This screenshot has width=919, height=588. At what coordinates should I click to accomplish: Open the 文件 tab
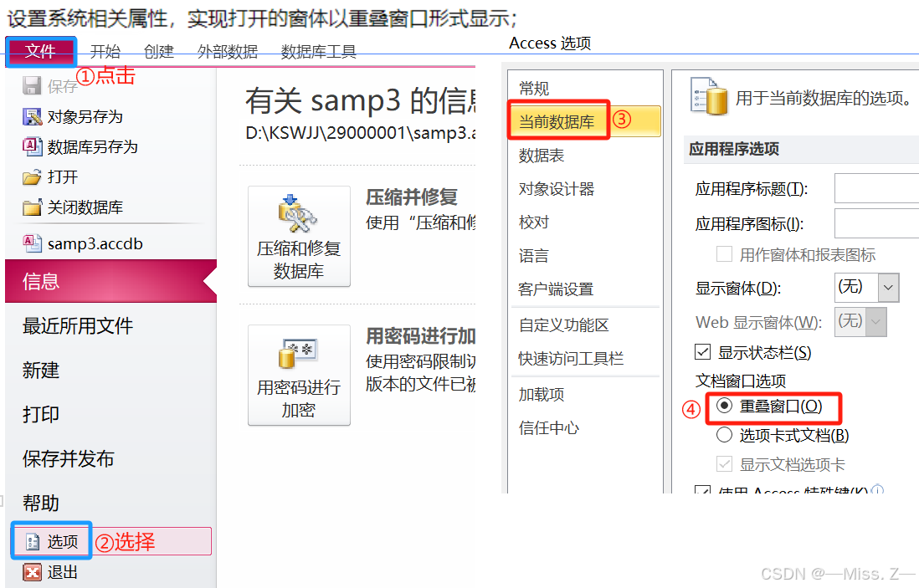(x=40, y=52)
